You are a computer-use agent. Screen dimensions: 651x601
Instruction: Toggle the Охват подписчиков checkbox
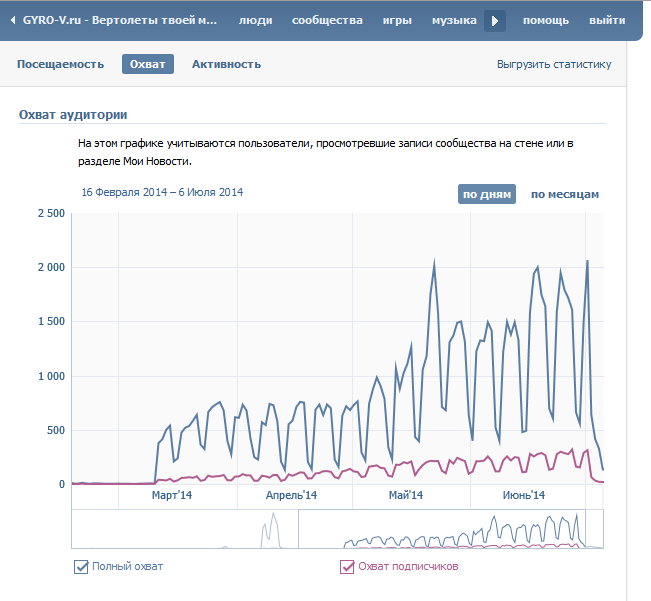coord(347,567)
